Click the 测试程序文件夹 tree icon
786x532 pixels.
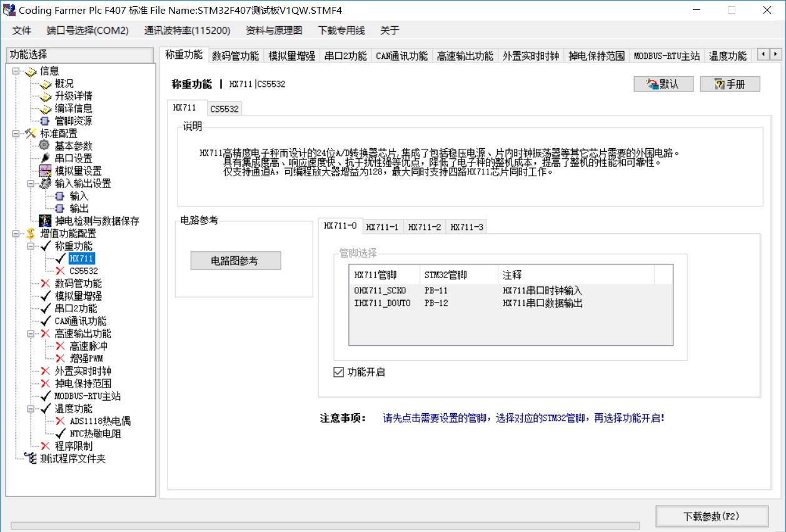[31, 458]
